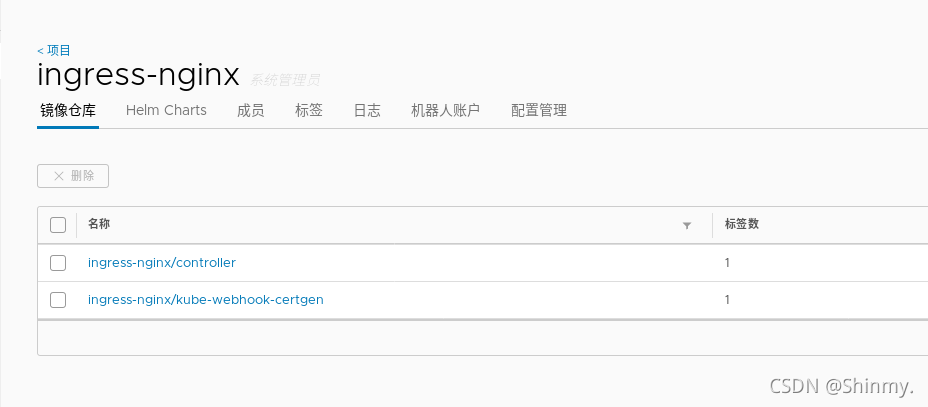Toggle the select-all checkbox in table header
The image size is (928, 407).
click(58, 225)
